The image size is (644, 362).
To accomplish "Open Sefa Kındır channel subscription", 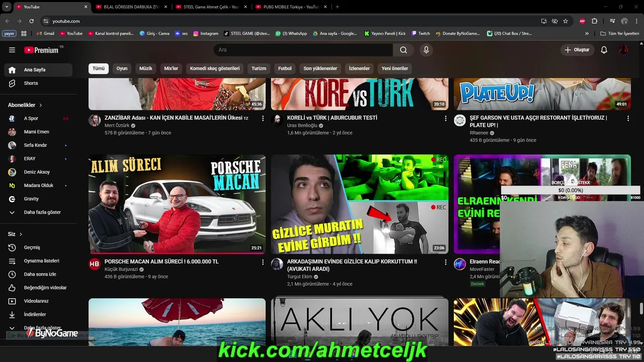I will point(39,145).
